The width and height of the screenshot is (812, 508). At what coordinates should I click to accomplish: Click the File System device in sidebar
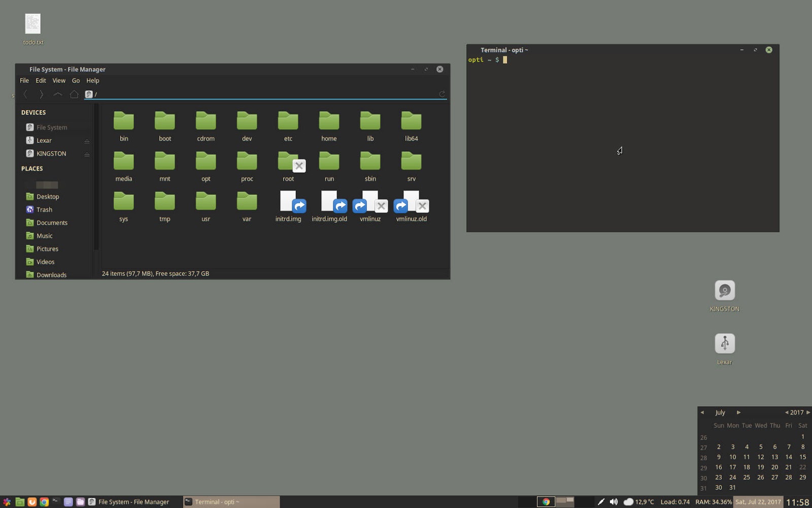point(51,127)
